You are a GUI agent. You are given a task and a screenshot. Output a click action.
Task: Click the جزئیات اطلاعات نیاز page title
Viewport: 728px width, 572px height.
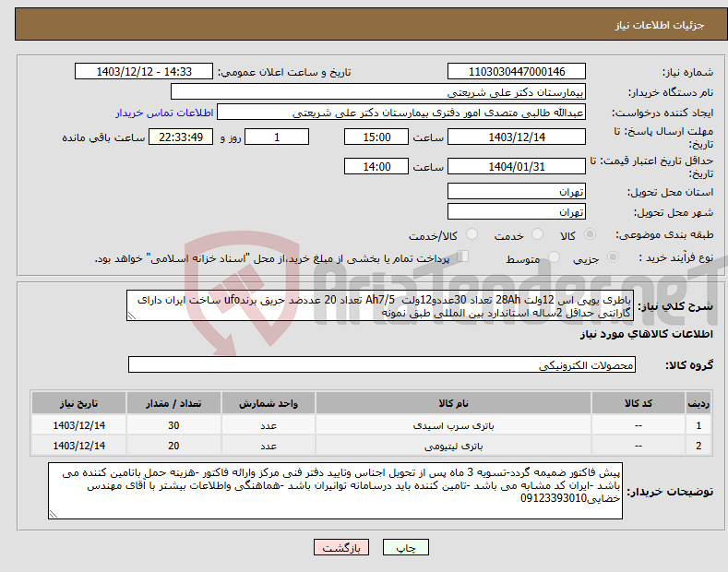tap(660, 25)
